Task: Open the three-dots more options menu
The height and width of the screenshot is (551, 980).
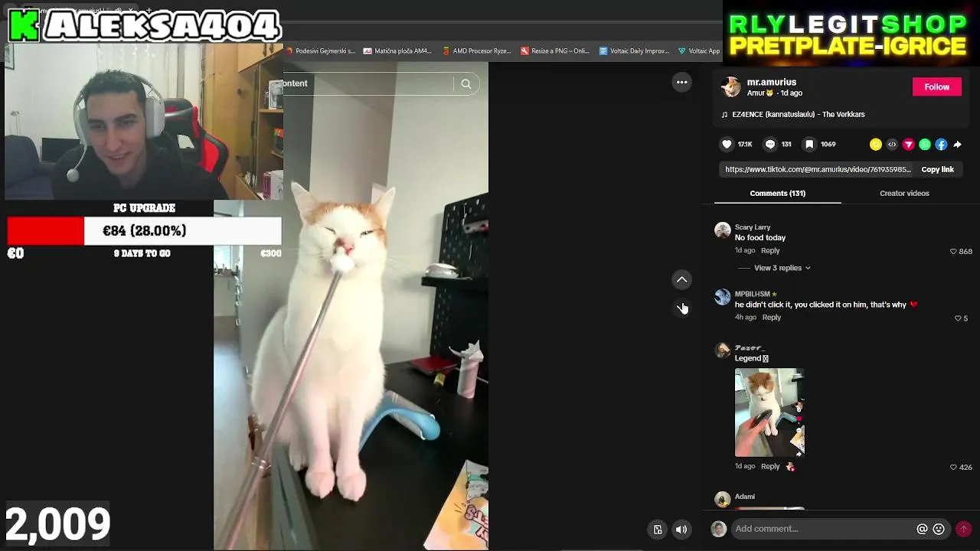Action: click(x=681, y=83)
